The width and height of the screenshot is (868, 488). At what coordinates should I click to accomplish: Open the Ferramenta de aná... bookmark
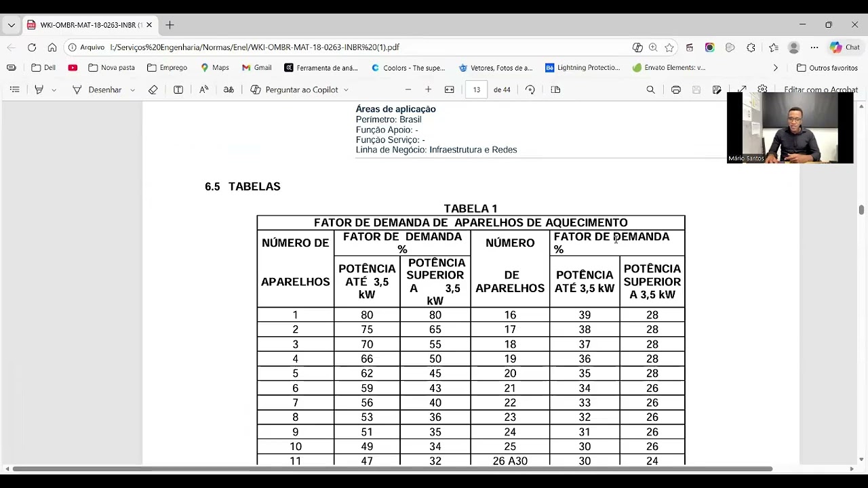(321, 68)
